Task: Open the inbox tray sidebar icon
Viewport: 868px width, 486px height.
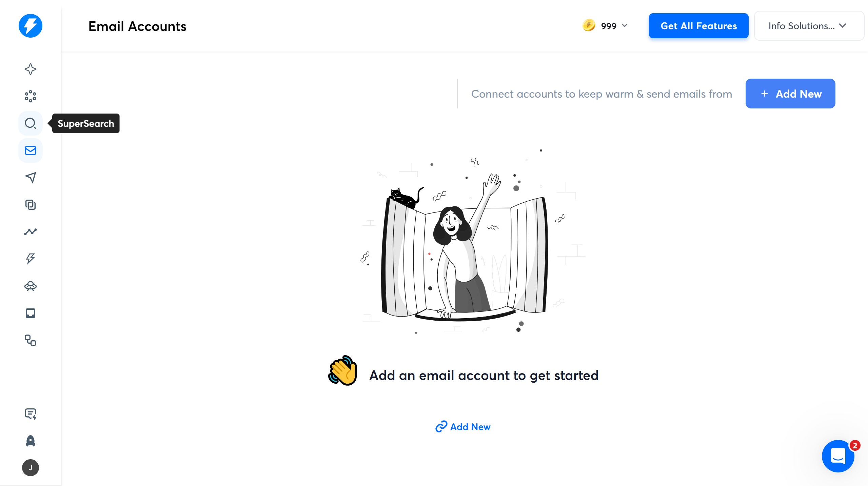Action: click(31, 313)
